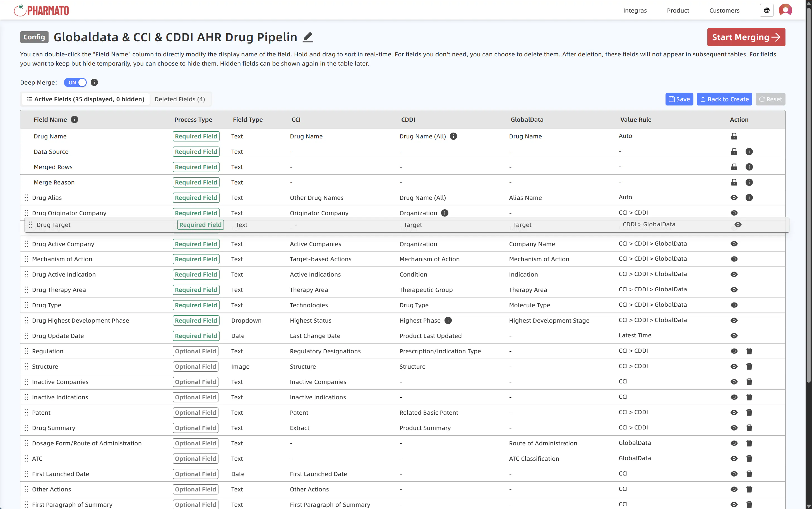Click the lock icon for Merged Rows
Image resolution: width=812 pixels, height=509 pixels.
tap(734, 167)
